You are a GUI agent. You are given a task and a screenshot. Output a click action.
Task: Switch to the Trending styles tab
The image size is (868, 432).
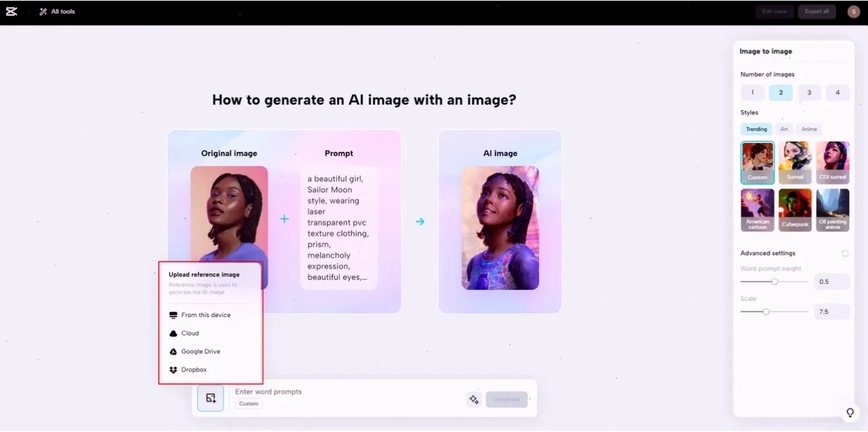[756, 129]
